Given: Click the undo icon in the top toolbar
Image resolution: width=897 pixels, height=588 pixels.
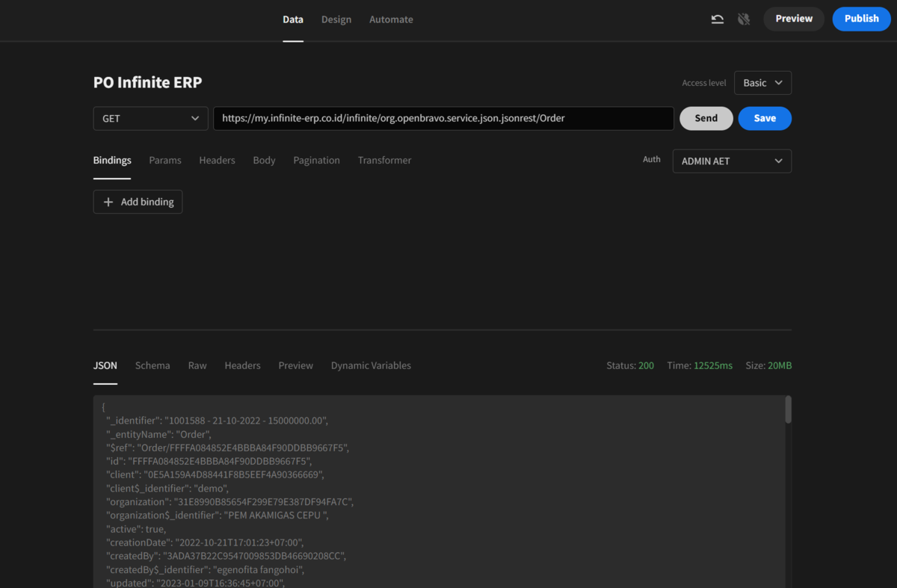Looking at the screenshot, I should pos(717,19).
